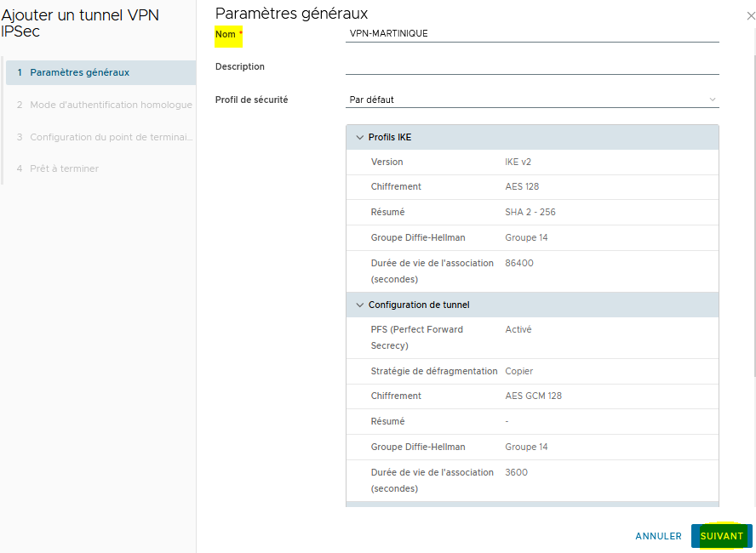Screen dimensions: 756x553
Task: Go to step 1 Paramètres généraux
Action: point(100,72)
